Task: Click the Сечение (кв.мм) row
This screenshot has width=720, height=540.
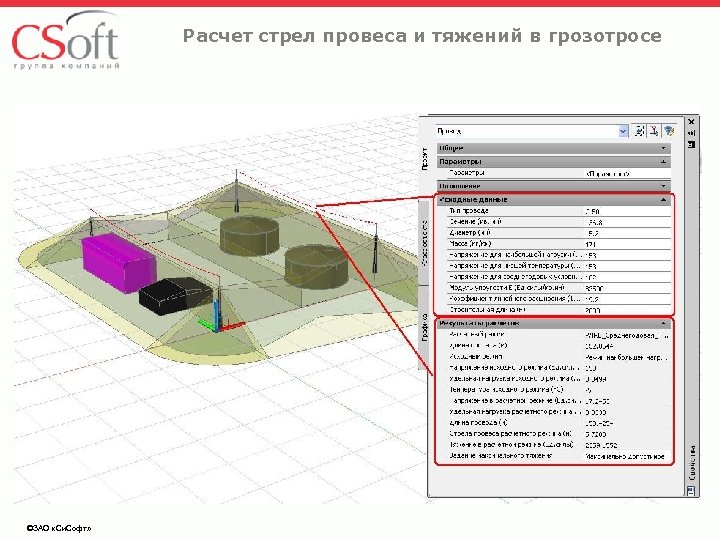Action: click(x=558, y=222)
